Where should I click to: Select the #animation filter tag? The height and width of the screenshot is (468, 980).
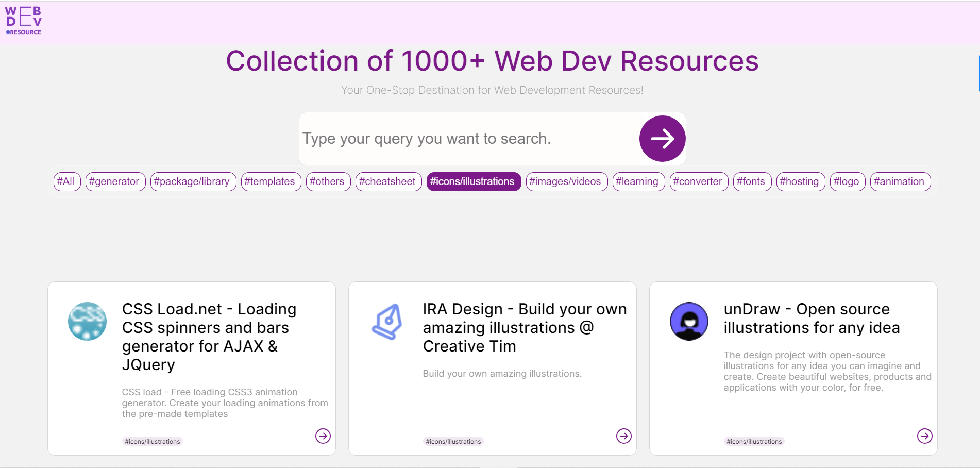(x=901, y=181)
